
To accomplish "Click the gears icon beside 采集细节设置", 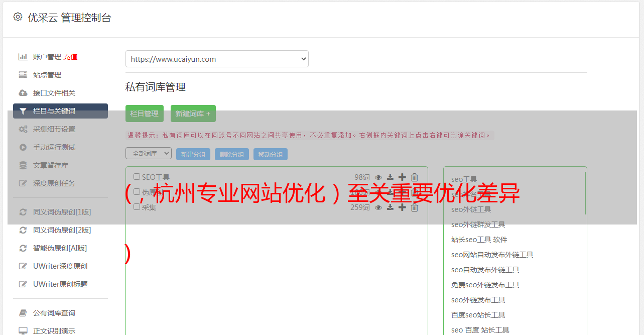I will click(23, 129).
